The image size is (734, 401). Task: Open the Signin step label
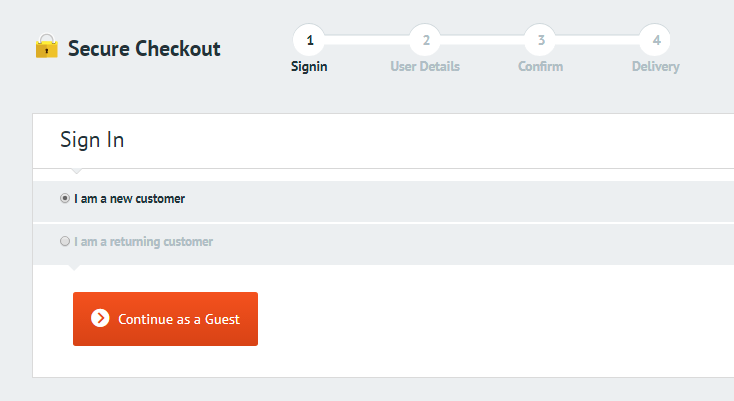point(309,67)
